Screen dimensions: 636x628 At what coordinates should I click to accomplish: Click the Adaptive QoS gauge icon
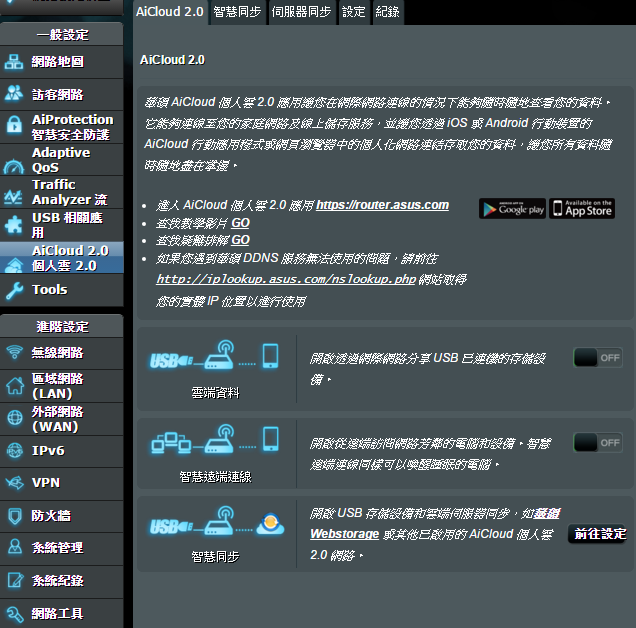(14, 166)
